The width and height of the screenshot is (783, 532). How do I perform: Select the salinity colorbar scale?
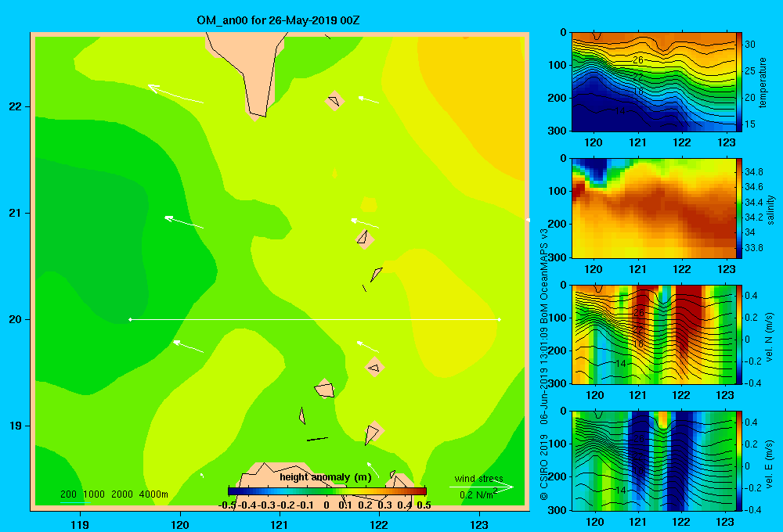739,208
